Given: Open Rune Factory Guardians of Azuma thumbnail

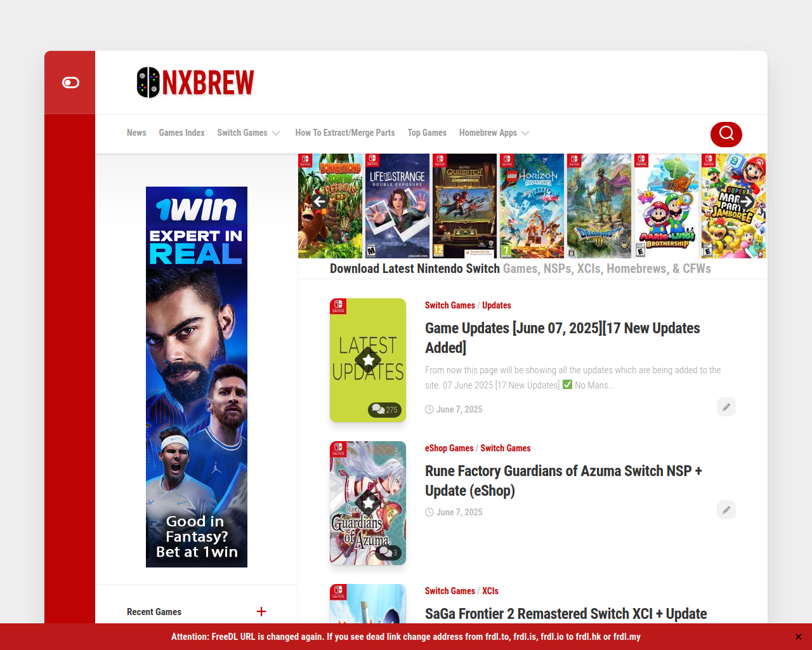Looking at the screenshot, I should (368, 503).
